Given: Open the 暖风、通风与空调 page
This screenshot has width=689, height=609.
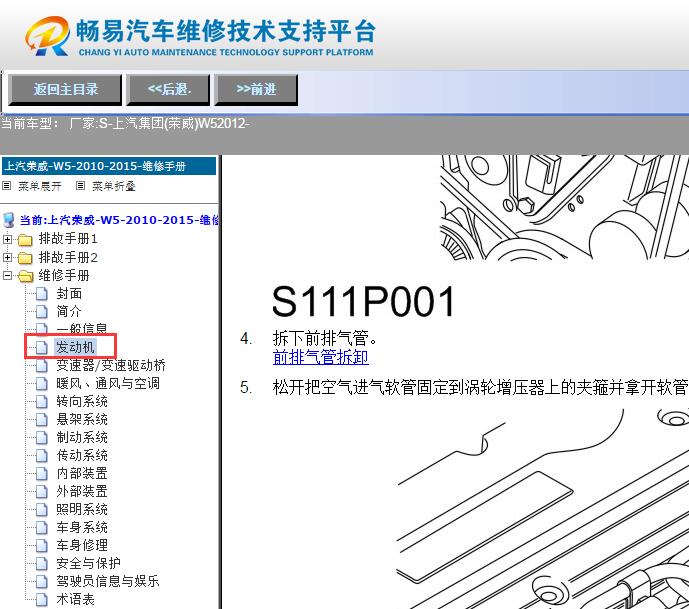Looking at the screenshot, I should coord(108,384).
